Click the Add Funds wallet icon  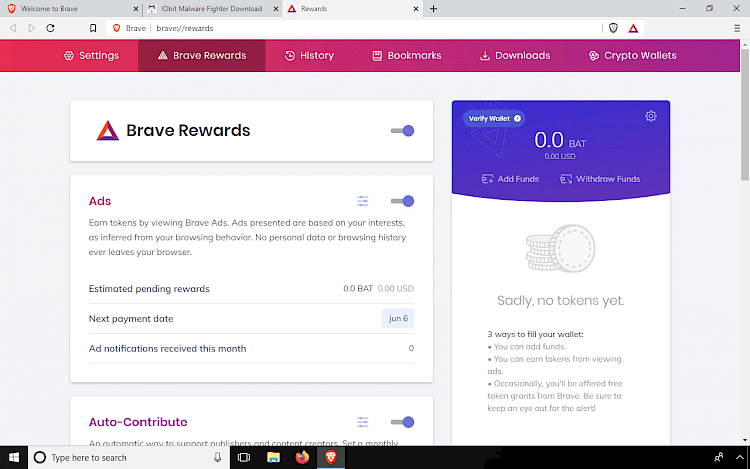click(x=487, y=179)
